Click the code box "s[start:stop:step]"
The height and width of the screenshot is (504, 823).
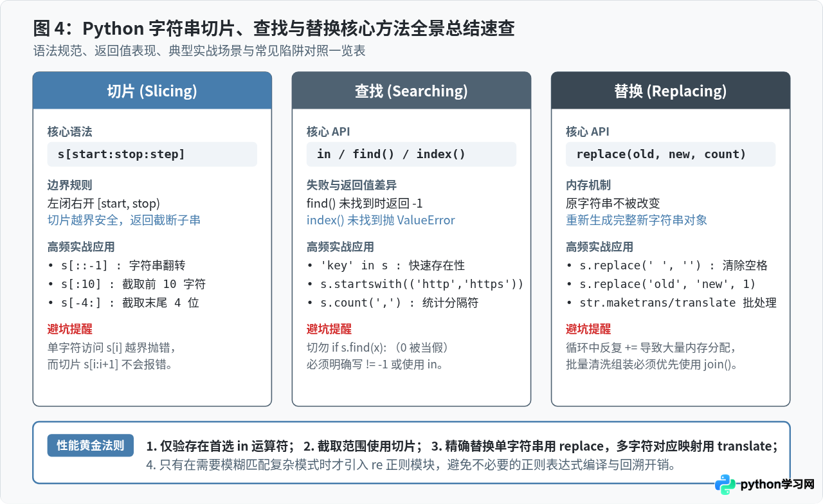[152, 154]
